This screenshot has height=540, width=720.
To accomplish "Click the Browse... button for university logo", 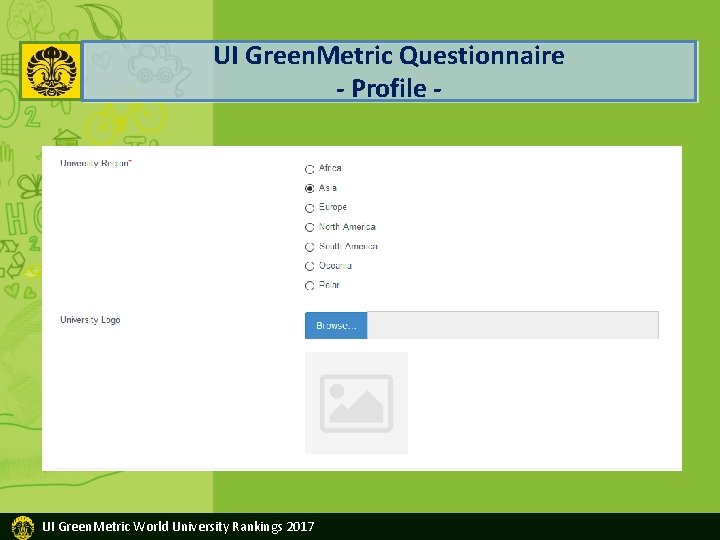I will pyautogui.click(x=336, y=326).
